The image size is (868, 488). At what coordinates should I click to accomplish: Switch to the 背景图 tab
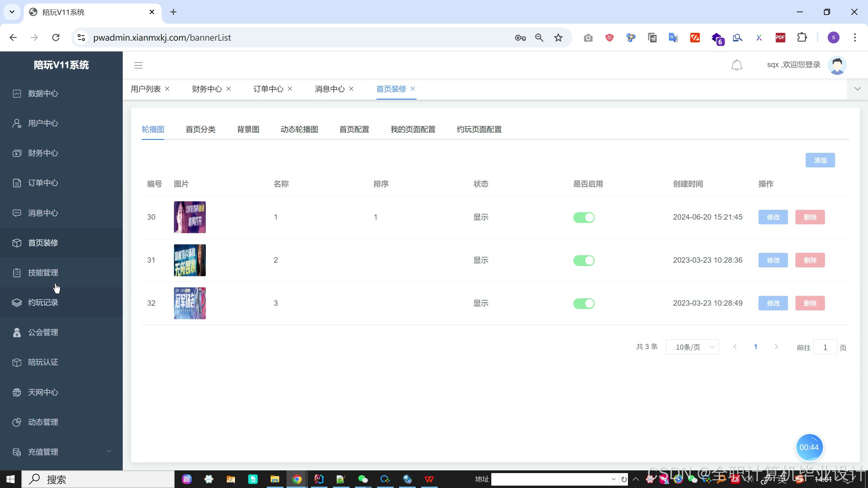point(248,129)
